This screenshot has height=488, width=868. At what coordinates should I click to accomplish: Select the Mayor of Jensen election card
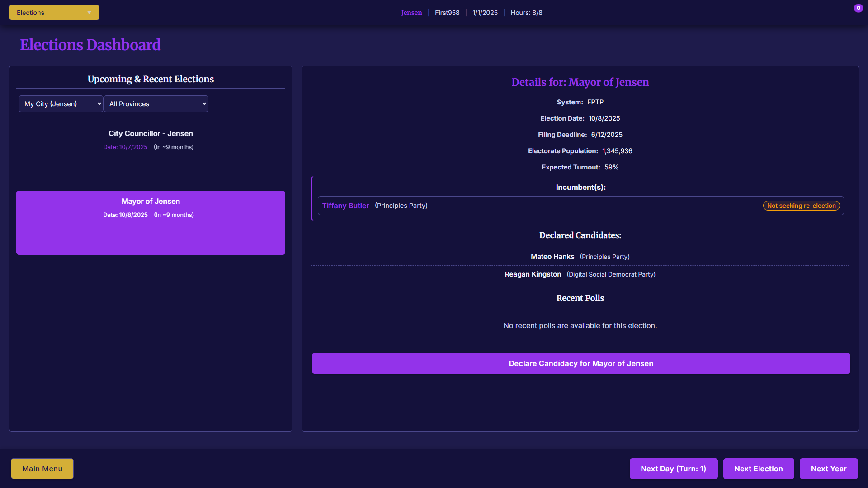click(x=151, y=222)
